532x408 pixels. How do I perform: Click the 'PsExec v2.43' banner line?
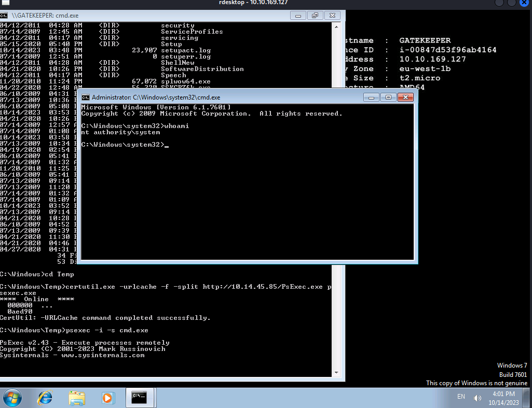coord(85,343)
